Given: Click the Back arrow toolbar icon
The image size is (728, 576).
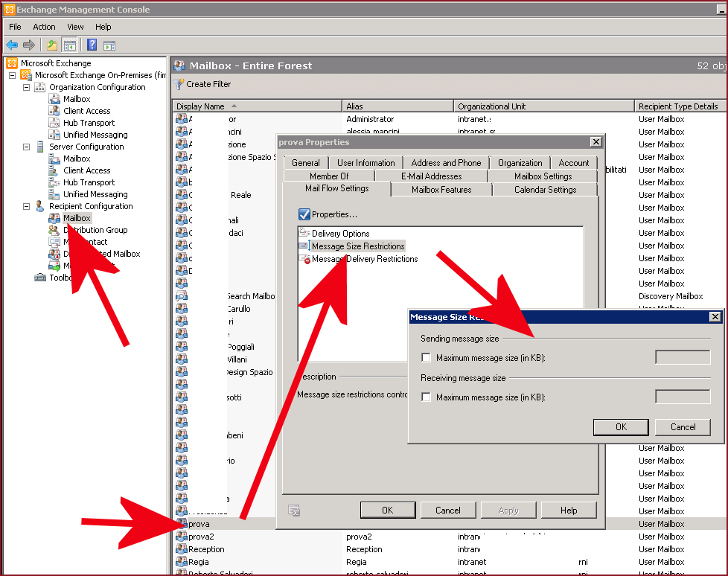Looking at the screenshot, I should click(x=12, y=45).
